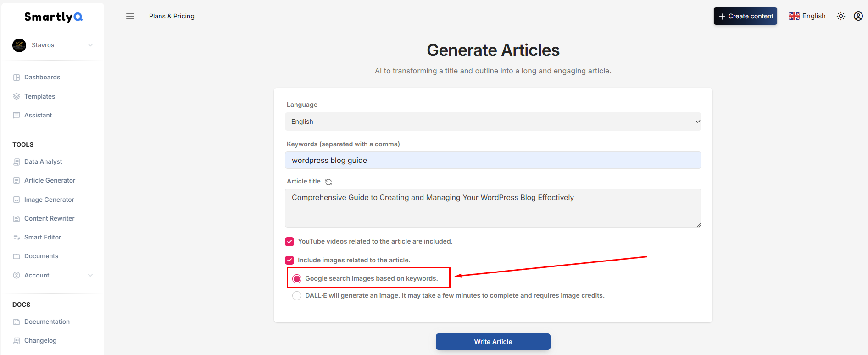Select Google search images radio option

pyautogui.click(x=297, y=279)
